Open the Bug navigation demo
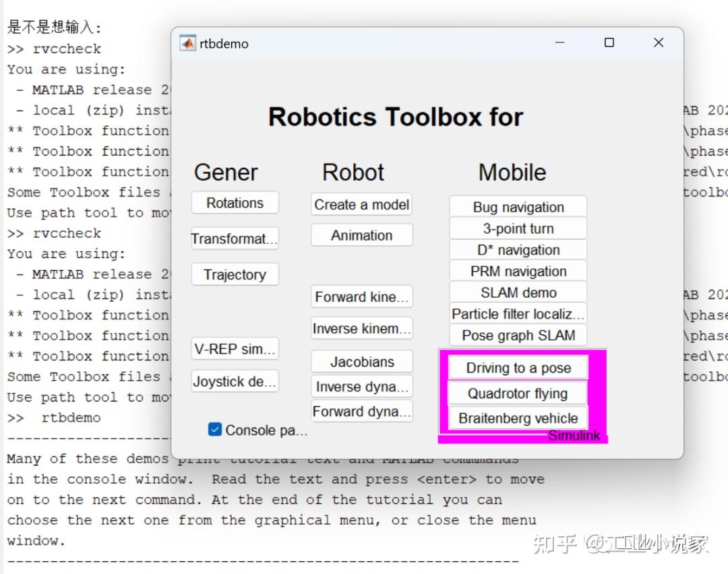728x574 pixels. 518,206
